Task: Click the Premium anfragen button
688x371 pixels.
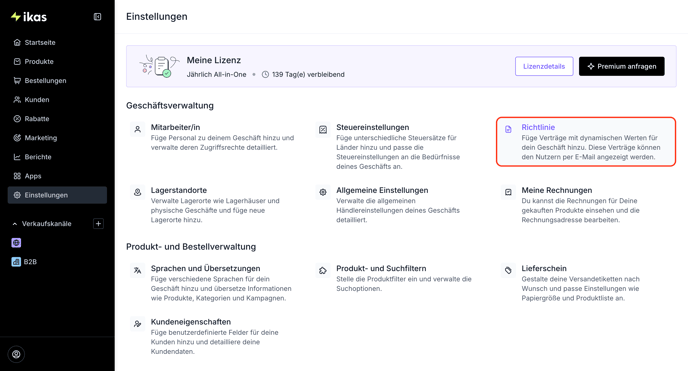Action: pyautogui.click(x=622, y=66)
